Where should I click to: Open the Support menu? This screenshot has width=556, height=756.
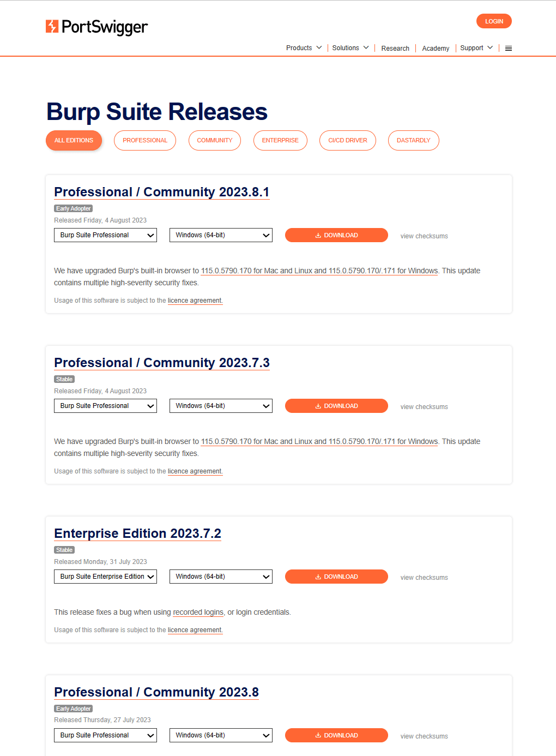476,48
